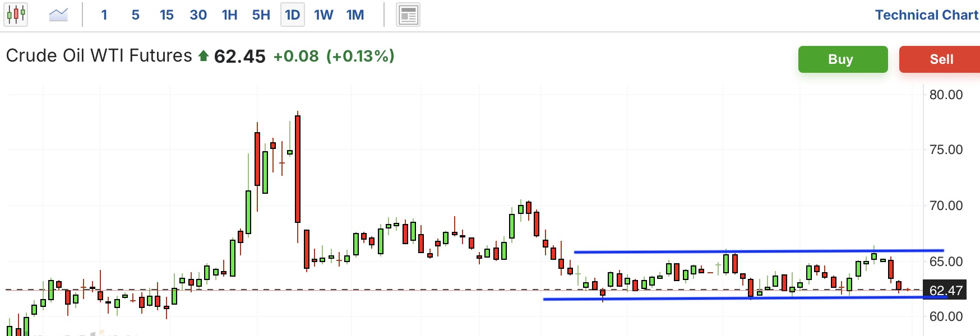Click the 62.45 current price value
980x336 pixels.
pyautogui.click(x=240, y=57)
